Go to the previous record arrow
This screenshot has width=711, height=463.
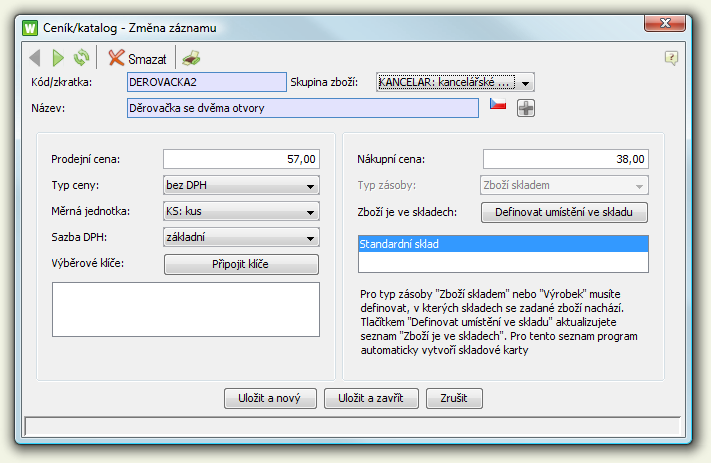coord(35,58)
